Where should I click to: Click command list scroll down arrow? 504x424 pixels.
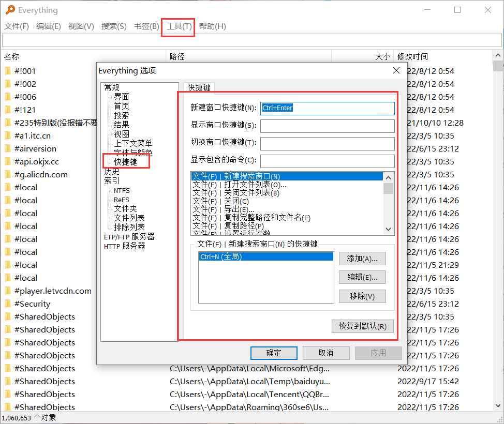pos(388,230)
